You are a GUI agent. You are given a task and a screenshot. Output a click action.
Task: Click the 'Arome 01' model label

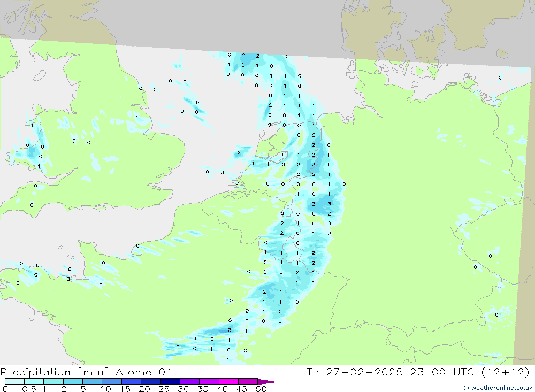click(x=143, y=372)
